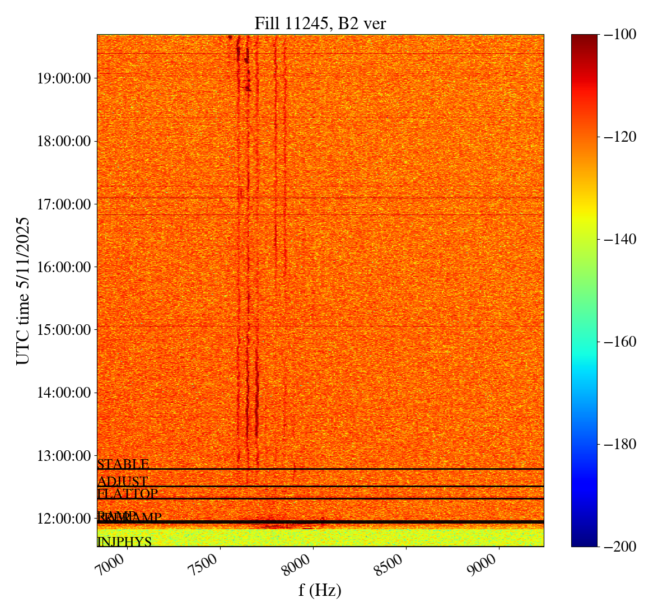672x616 pixels.
Task: Click the 19:00:00 time tick label
Action: coord(64,78)
